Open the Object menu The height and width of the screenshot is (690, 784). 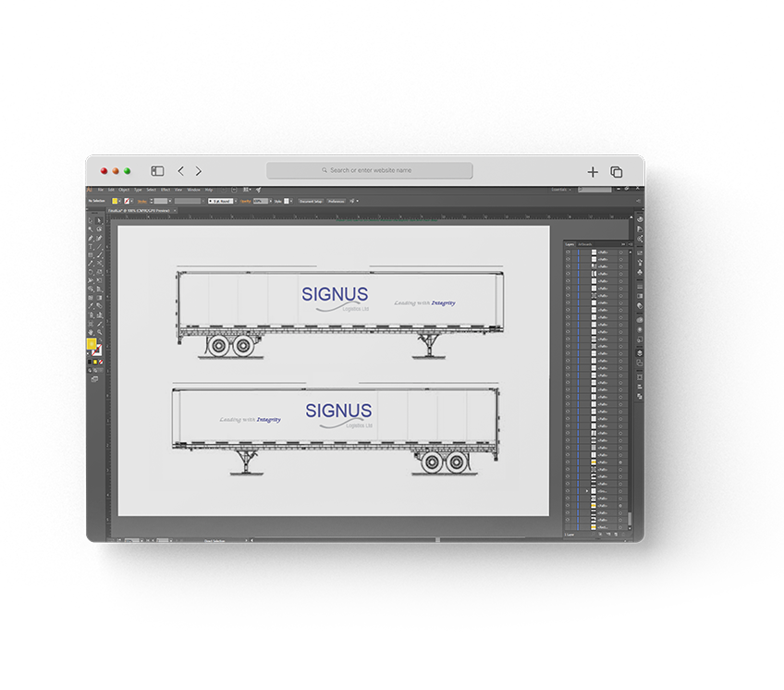(124, 190)
